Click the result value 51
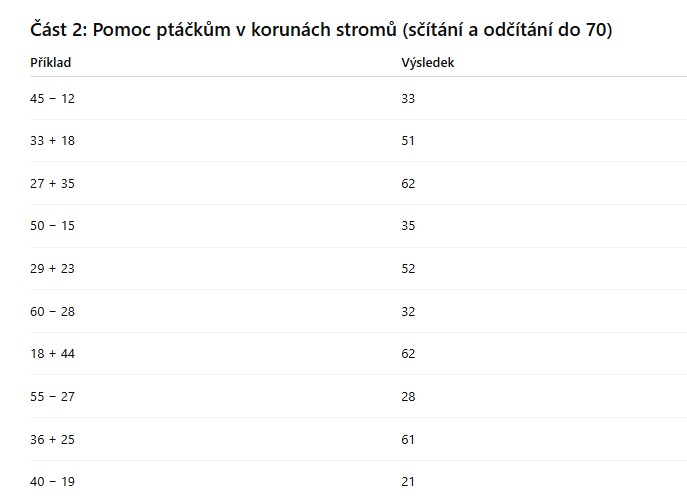 tap(408, 141)
